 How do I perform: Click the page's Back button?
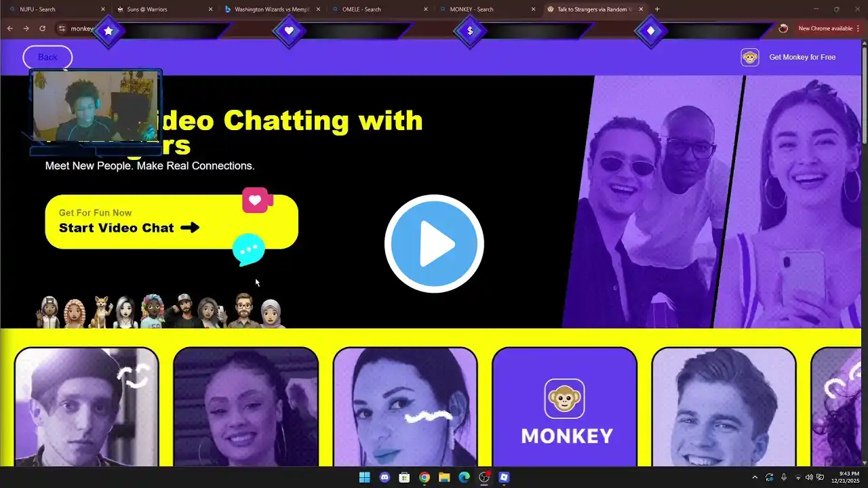click(x=47, y=57)
